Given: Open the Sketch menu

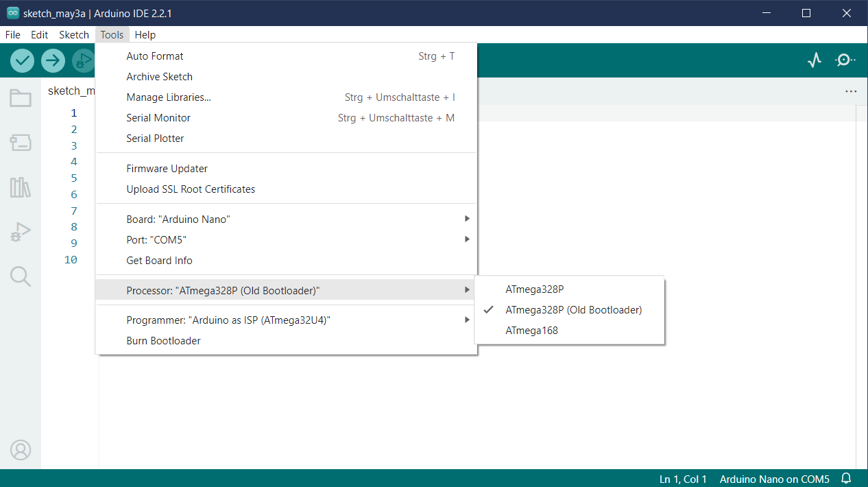Looking at the screenshot, I should coord(74,35).
